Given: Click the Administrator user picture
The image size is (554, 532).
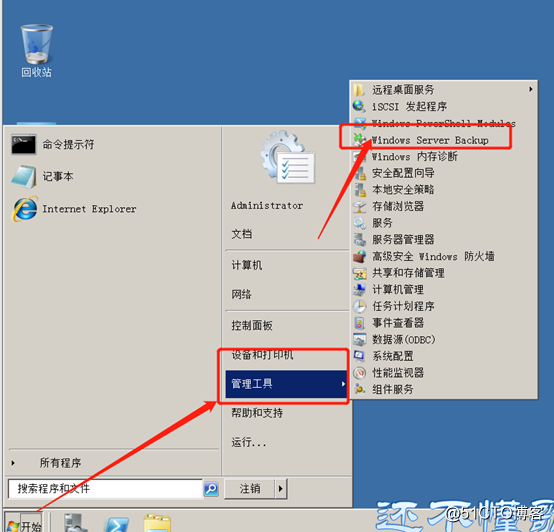Looking at the screenshot, I should pos(288,157).
